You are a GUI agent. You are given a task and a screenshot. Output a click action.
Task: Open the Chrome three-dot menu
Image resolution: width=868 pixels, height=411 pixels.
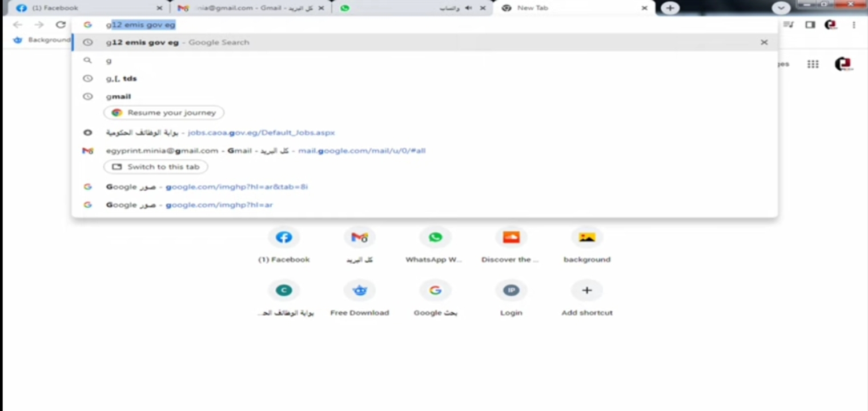point(854,25)
